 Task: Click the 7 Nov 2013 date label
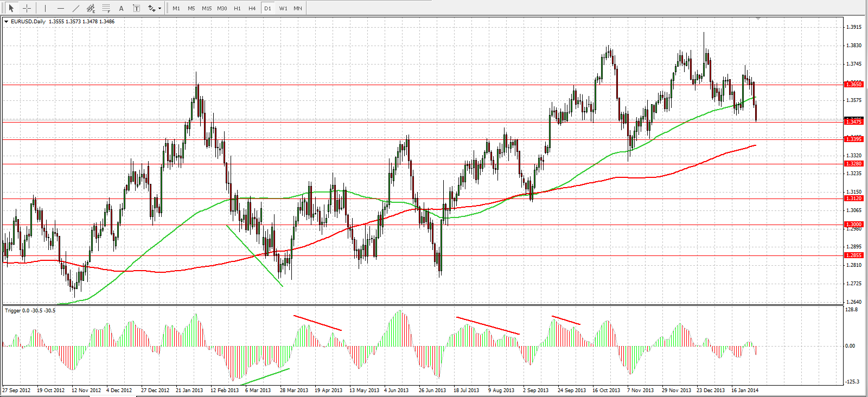pyautogui.click(x=641, y=390)
